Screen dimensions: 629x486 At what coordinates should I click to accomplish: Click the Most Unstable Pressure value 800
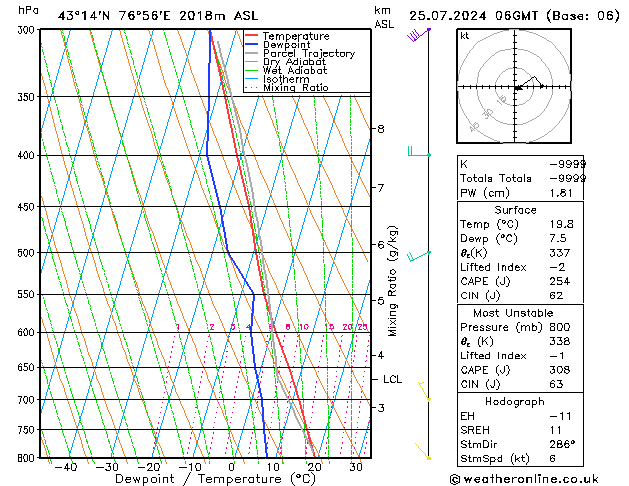click(x=560, y=327)
